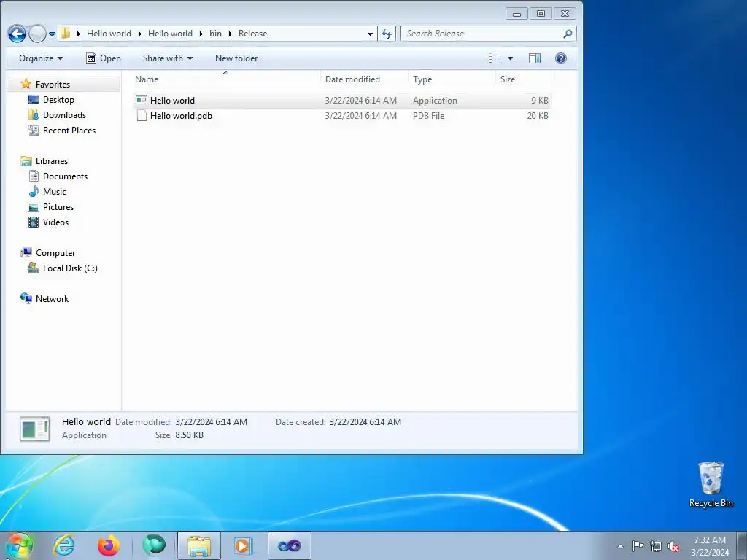Click the Windows Explorer taskbar button
This screenshot has height=560, width=747.
(x=198, y=545)
